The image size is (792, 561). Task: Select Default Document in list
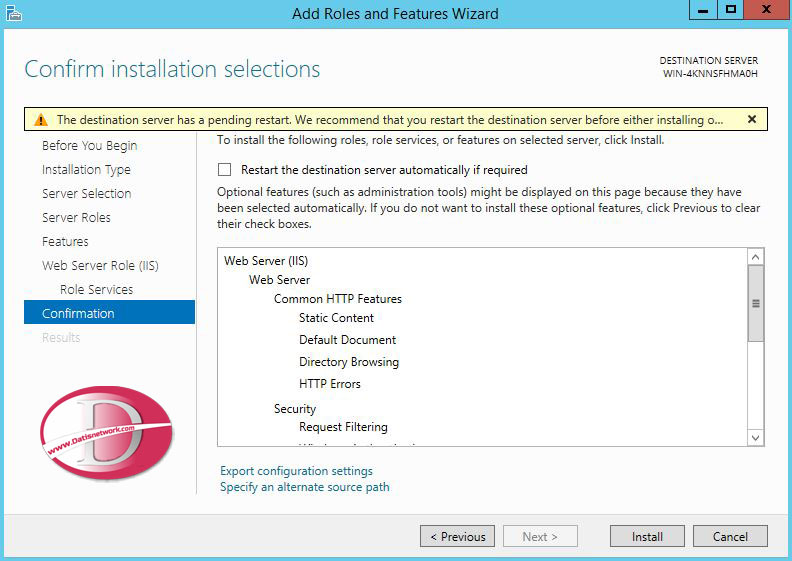pos(348,340)
